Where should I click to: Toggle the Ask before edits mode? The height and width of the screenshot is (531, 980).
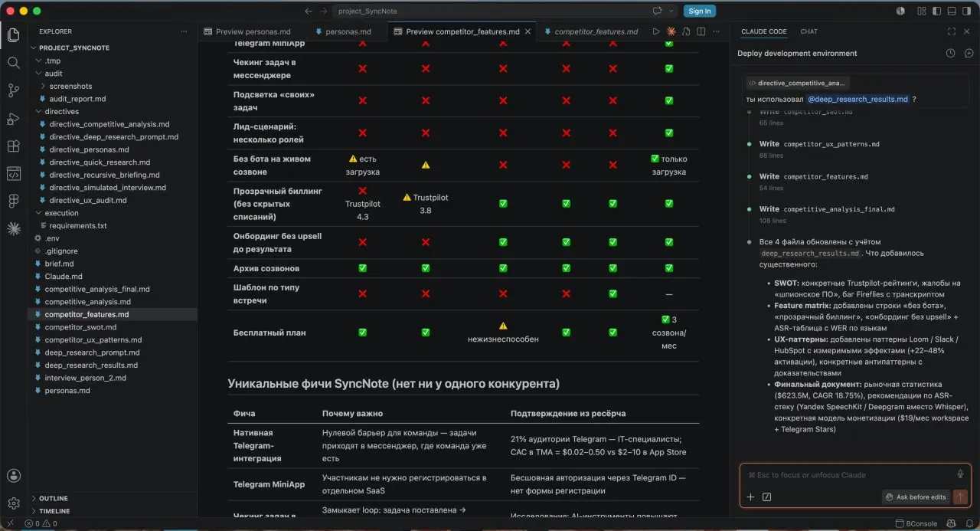(x=916, y=497)
